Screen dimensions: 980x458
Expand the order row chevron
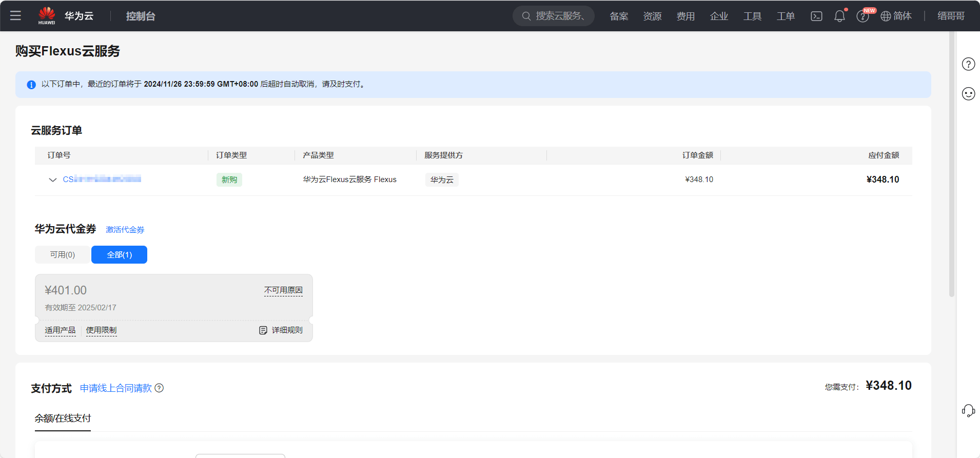pyautogui.click(x=52, y=180)
